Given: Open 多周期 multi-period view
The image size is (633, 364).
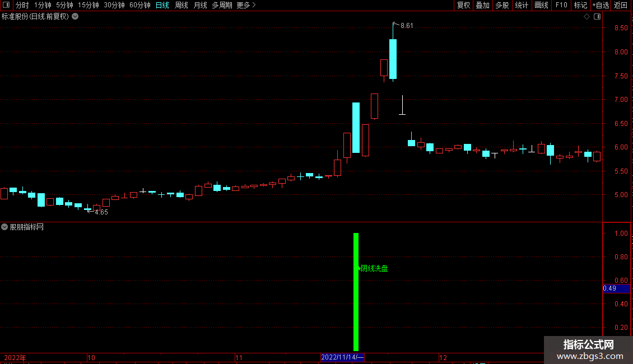Looking at the screenshot, I should [222, 5].
